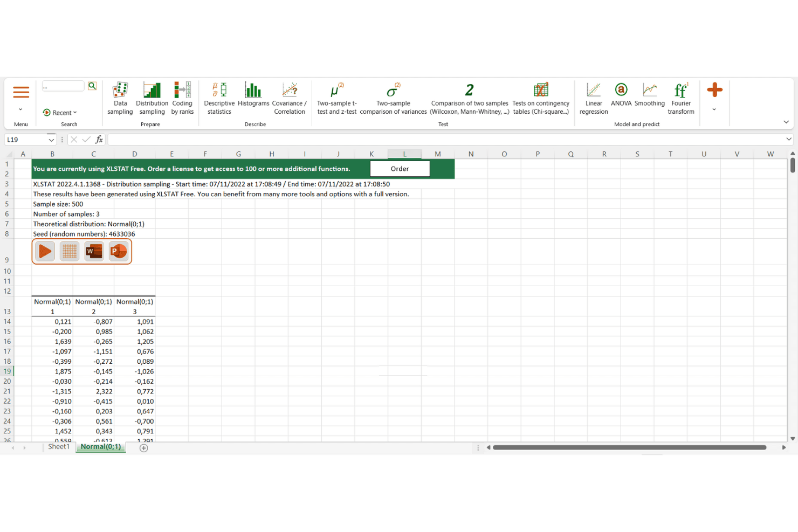Screen dimensions: 798x532
Task: Open Two-sample t-test and z-test
Action: click(337, 98)
